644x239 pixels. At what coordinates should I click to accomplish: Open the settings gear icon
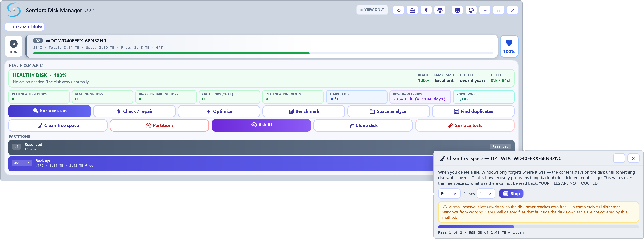(440, 10)
